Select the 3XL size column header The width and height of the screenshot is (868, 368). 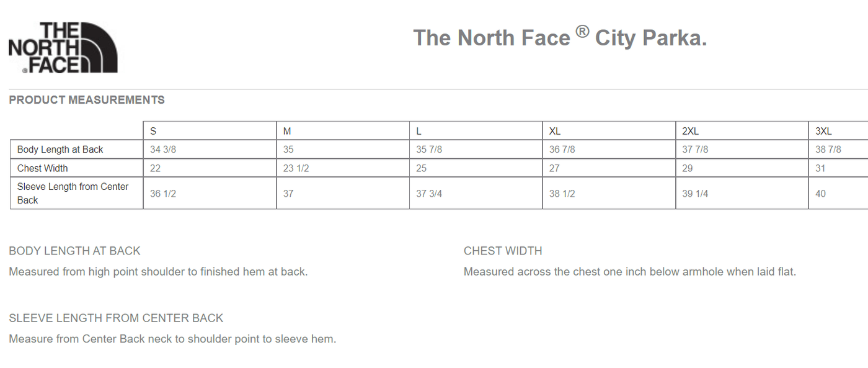(x=823, y=131)
